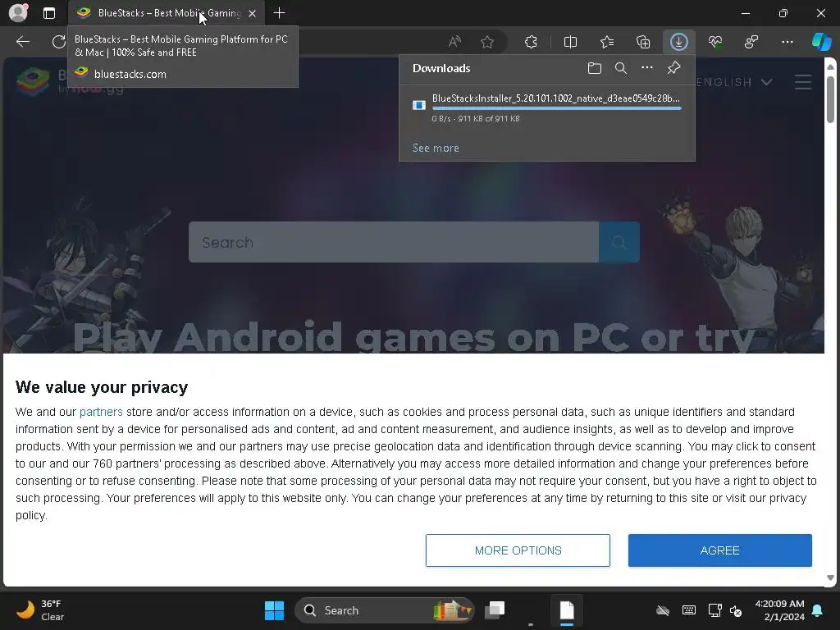
Task: Open the taskbar clock and date
Action: pos(779,610)
